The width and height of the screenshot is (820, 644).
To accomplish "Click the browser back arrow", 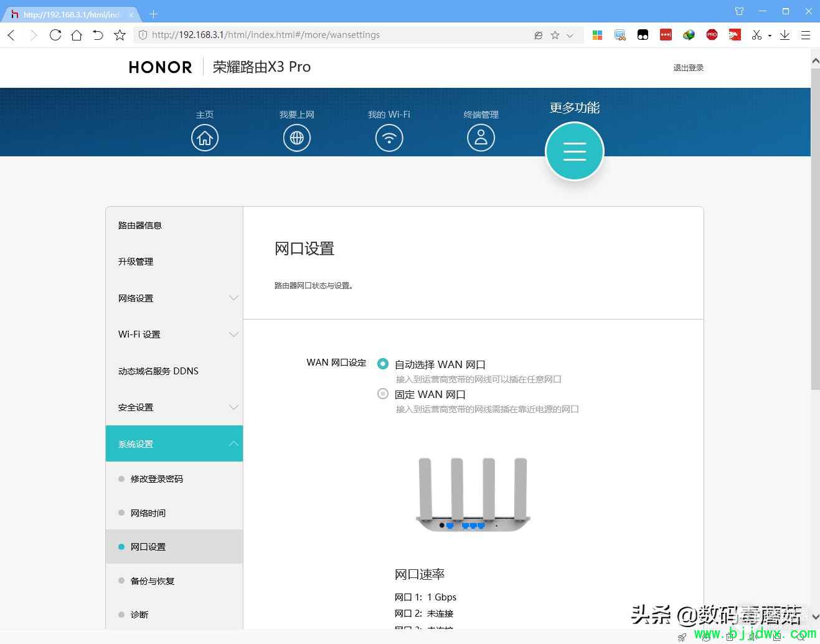I will pyautogui.click(x=11, y=35).
